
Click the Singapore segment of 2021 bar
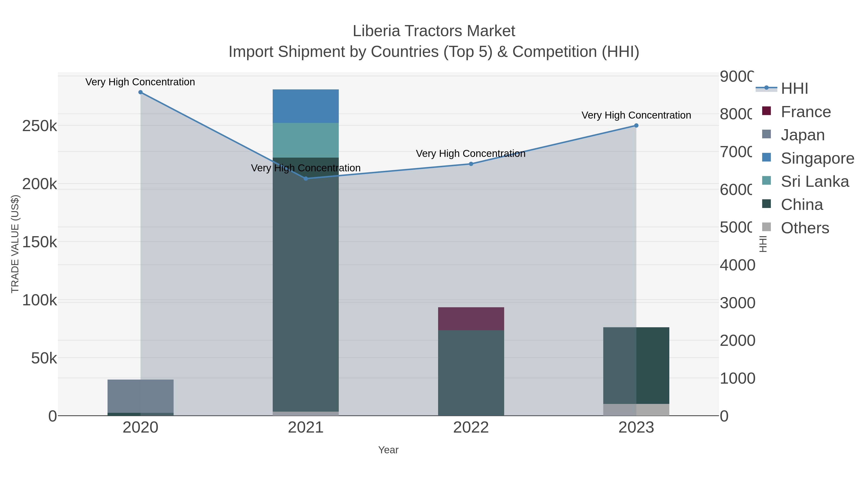pyautogui.click(x=306, y=106)
